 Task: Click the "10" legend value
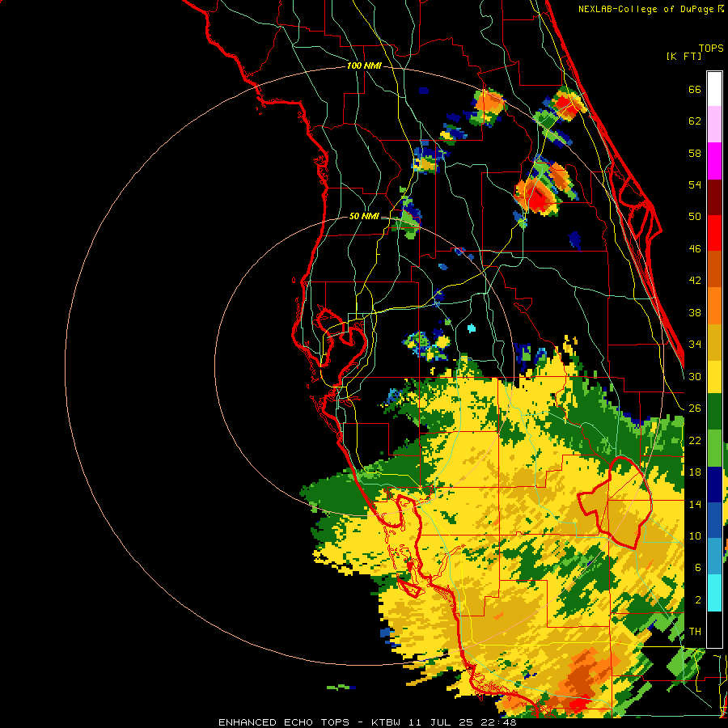tap(695, 536)
